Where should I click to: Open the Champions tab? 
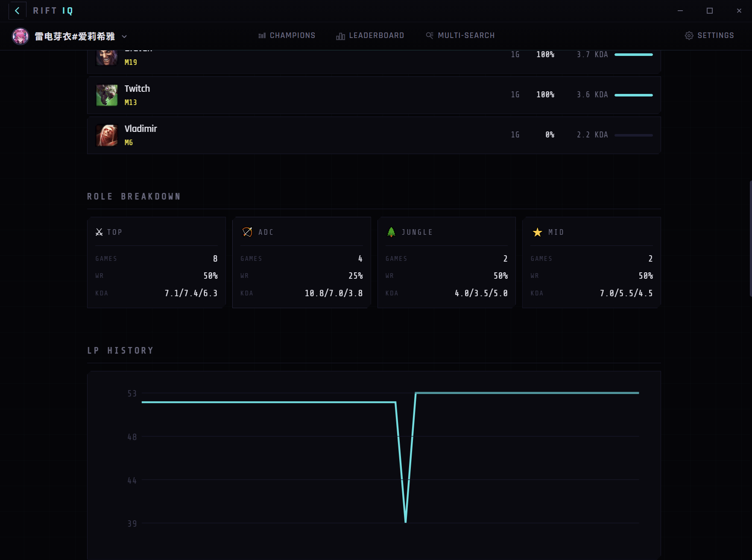(287, 35)
